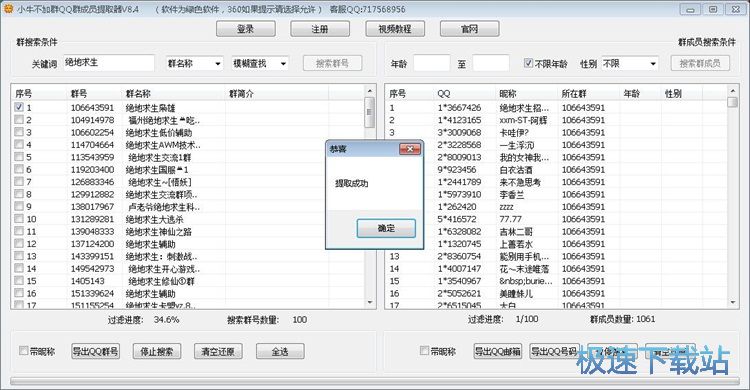Sort group list by 群名称 column header

(173, 94)
